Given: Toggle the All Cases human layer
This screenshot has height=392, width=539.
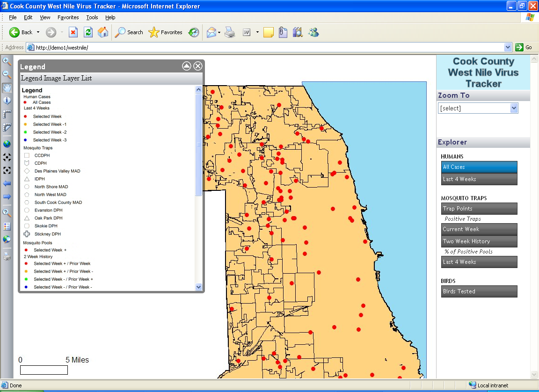Looking at the screenshot, I should point(480,167).
